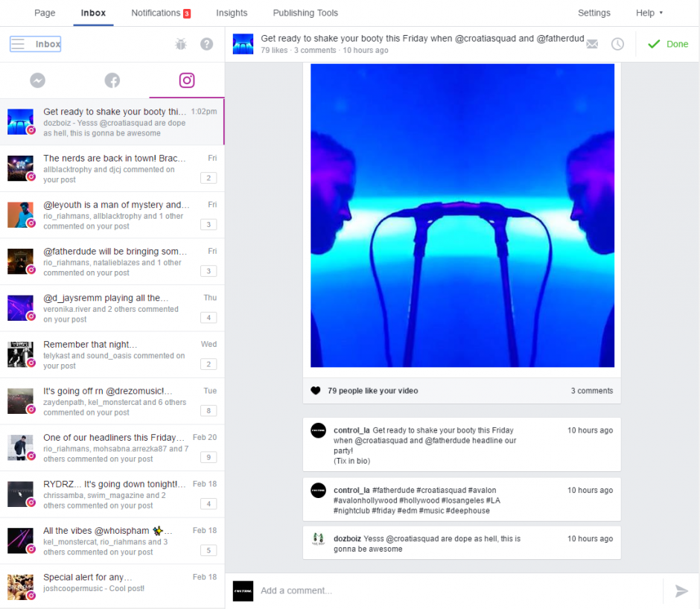The width and height of the screenshot is (700, 609).
Task: Open 'Special alert for any' conversation
Action: [x=112, y=586]
